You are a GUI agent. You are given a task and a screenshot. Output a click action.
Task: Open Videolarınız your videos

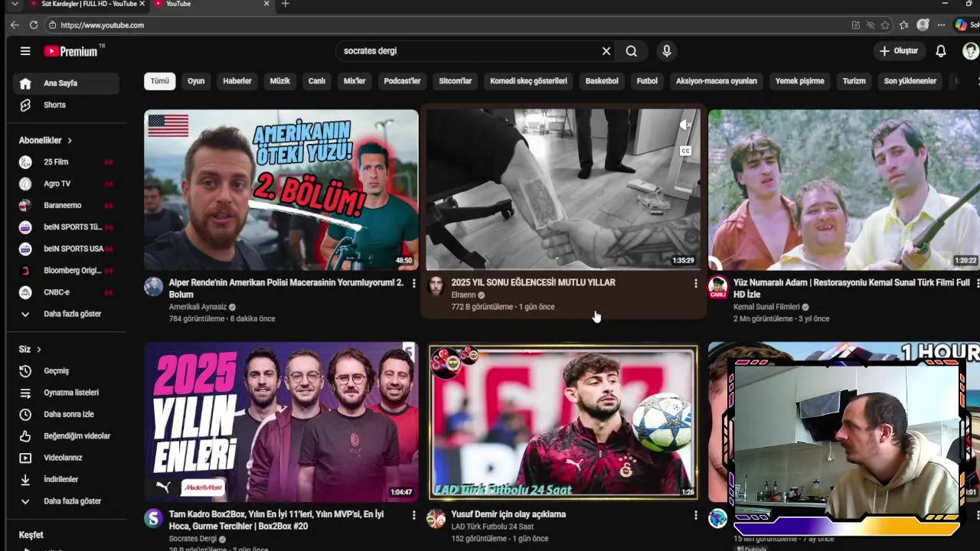[66, 458]
